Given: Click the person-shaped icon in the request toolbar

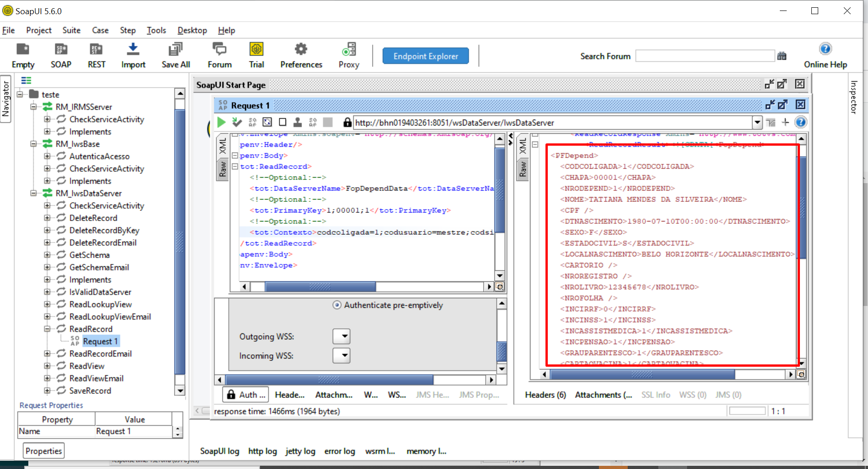Looking at the screenshot, I should pyautogui.click(x=297, y=122).
